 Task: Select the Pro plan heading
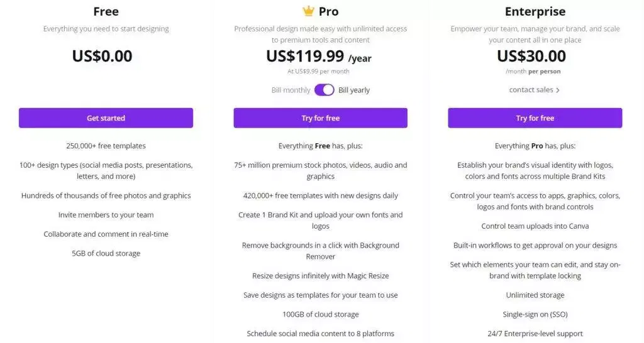pos(328,12)
